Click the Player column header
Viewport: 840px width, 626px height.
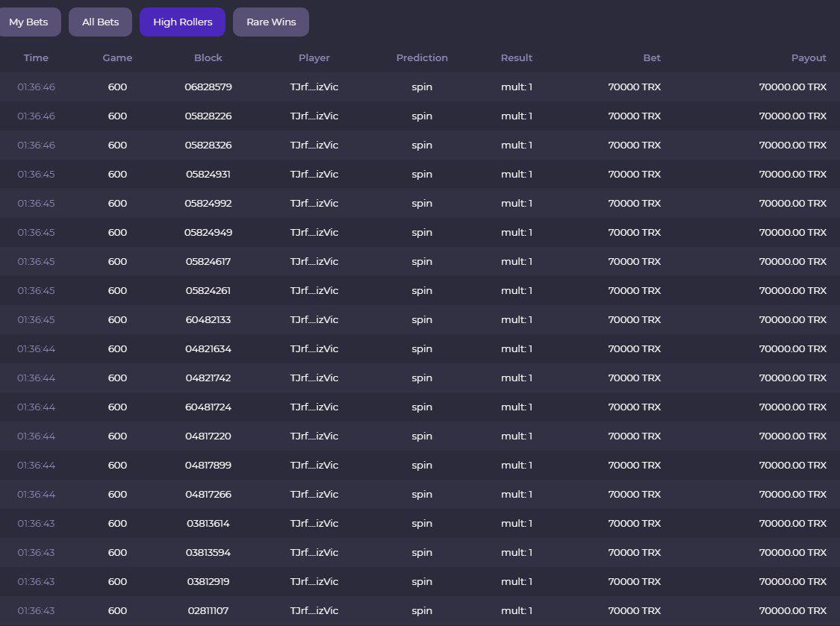(314, 58)
